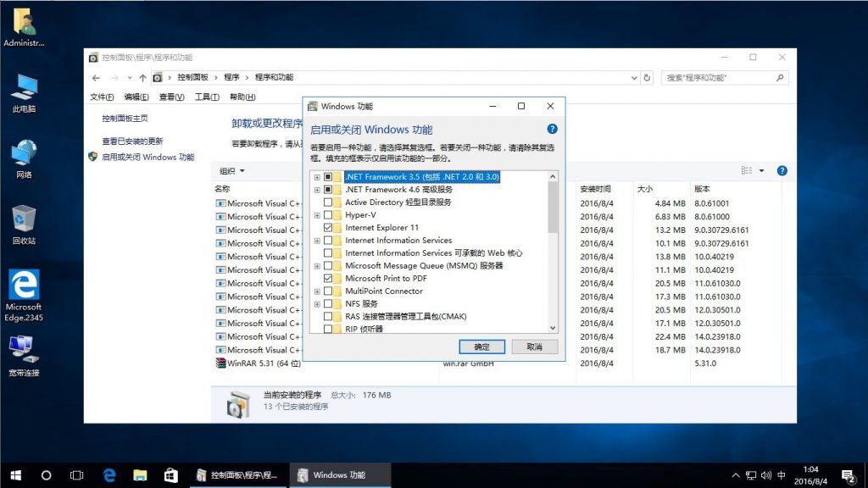Open Control Panel Home link
Image resolution: width=868 pixels, height=488 pixels.
[x=125, y=119]
